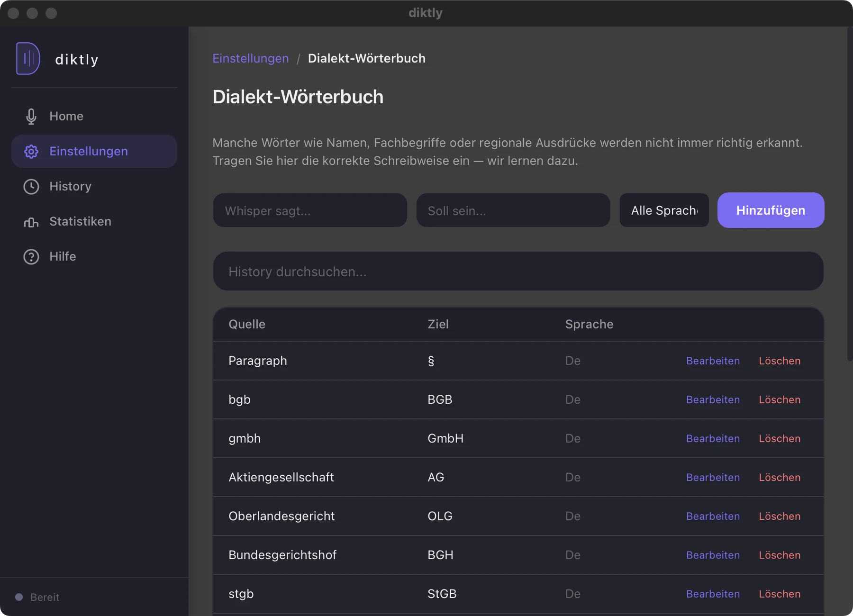Click the vertical scrollbar of the main panel
Screen dimensions: 853x616
click(x=850, y=194)
